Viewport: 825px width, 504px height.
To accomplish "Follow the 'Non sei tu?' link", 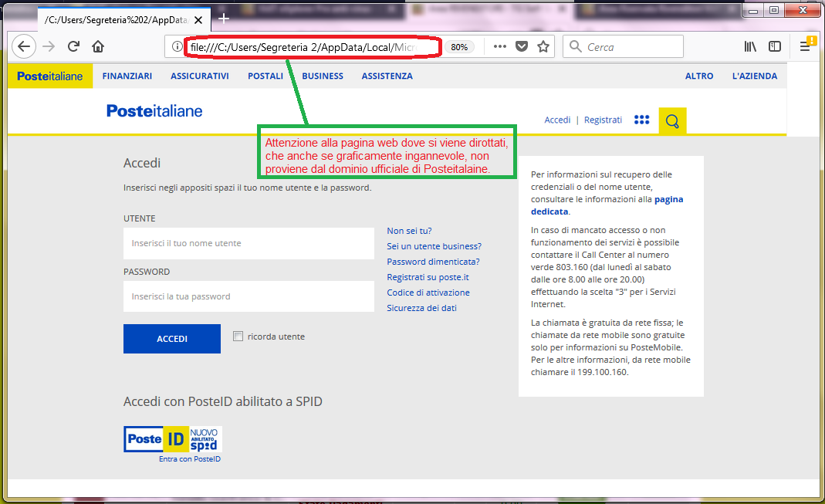I will (x=409, y=231).
